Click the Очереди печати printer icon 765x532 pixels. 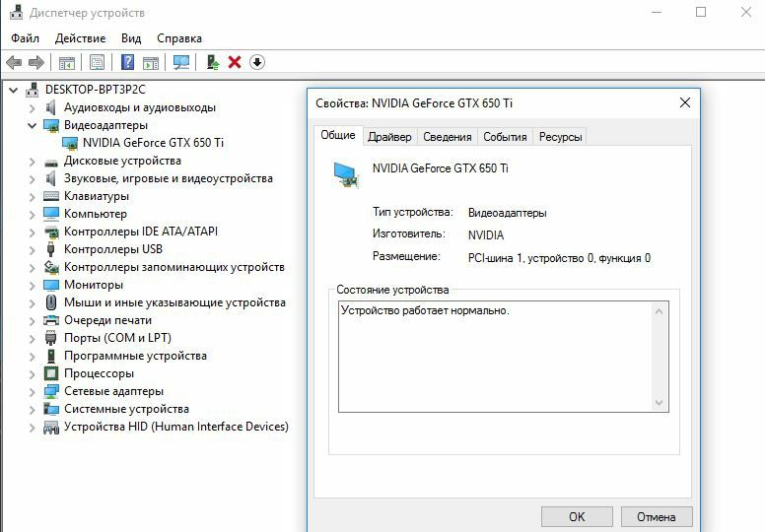(x=50, y=320)
